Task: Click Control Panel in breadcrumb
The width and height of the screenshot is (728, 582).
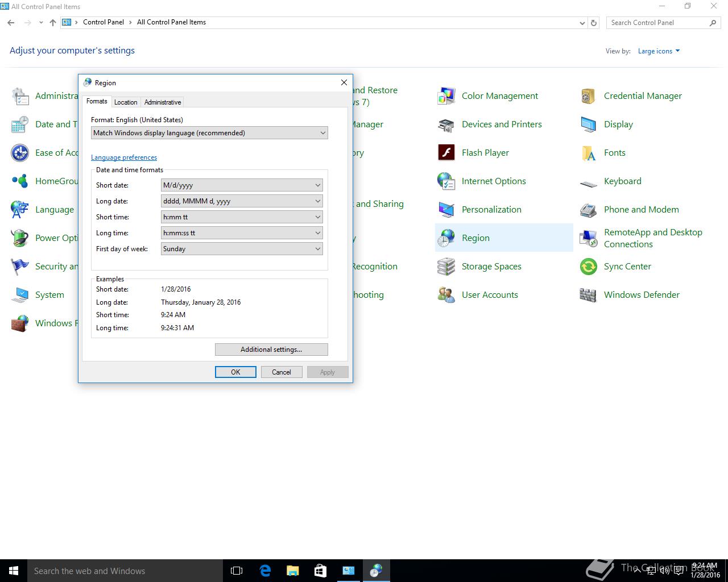Action: (104, 22)
